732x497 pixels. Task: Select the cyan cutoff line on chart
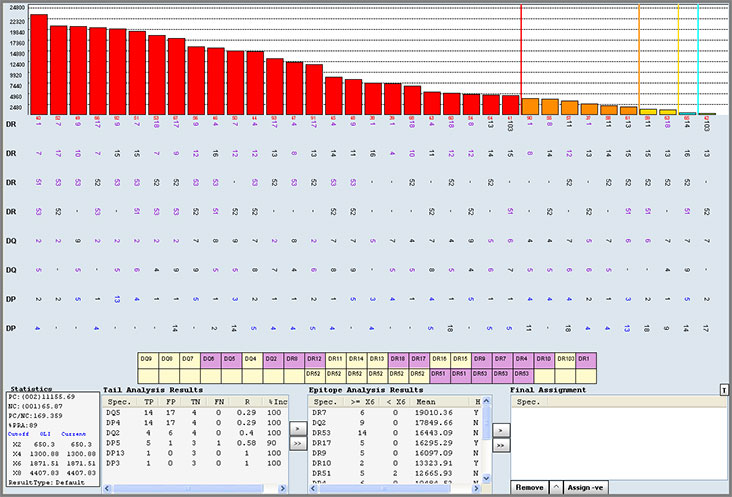(698, 60)
